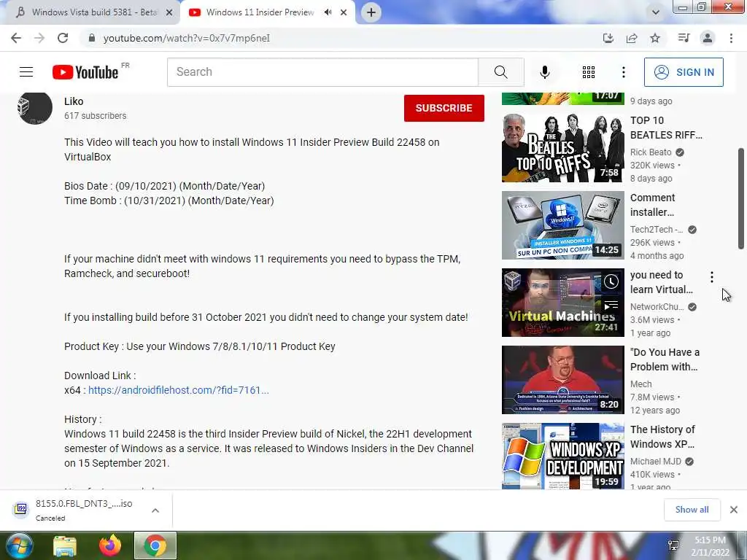Click the SIGN IN button
Viewport: 747px width, 560px height.
684,72
